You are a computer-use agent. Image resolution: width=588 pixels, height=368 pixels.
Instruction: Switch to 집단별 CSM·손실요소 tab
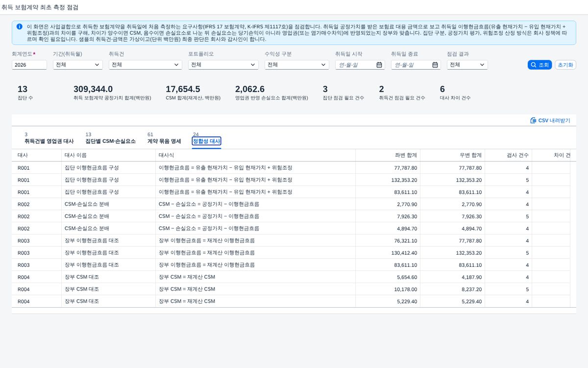[x=111, y=138]
